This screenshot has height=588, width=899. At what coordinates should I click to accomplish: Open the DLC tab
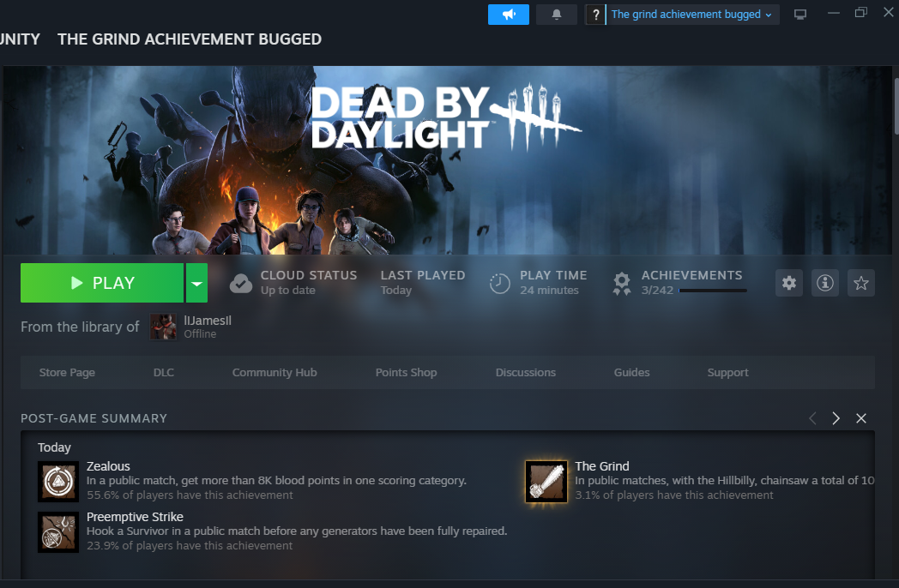163,373
